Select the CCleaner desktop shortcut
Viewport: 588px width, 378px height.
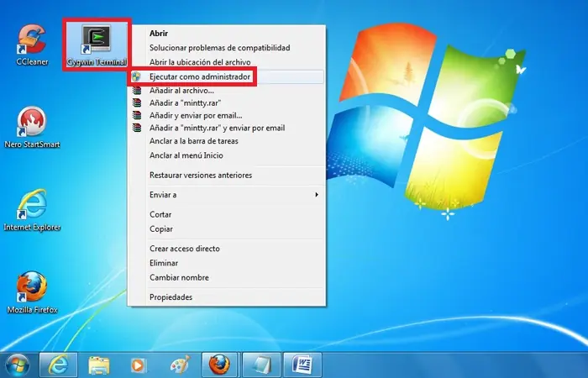click(x=32, y=45)
